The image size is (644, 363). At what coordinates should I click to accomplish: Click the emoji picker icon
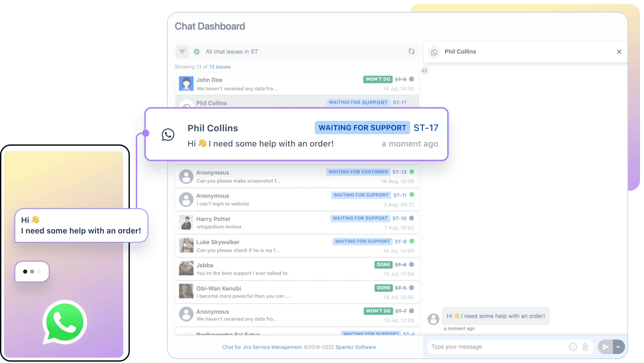pyautogui.click(x=573, y=347)
